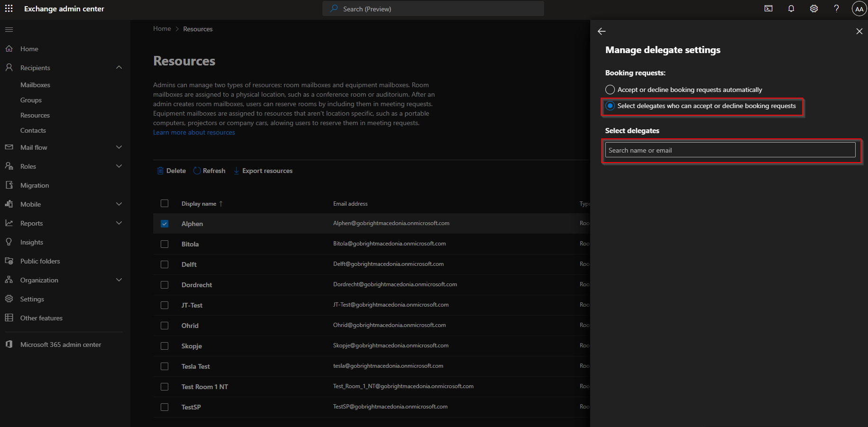Open the AA account avatar
This screenshot has width=868, height=427.
click(x=859, y=9)
